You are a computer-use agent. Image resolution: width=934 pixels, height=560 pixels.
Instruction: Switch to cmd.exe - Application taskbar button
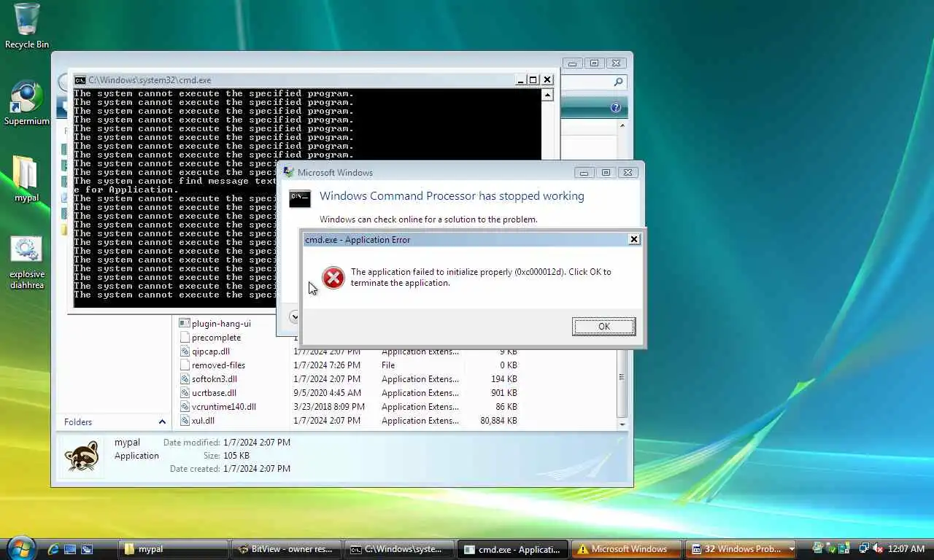click(512, 549)
